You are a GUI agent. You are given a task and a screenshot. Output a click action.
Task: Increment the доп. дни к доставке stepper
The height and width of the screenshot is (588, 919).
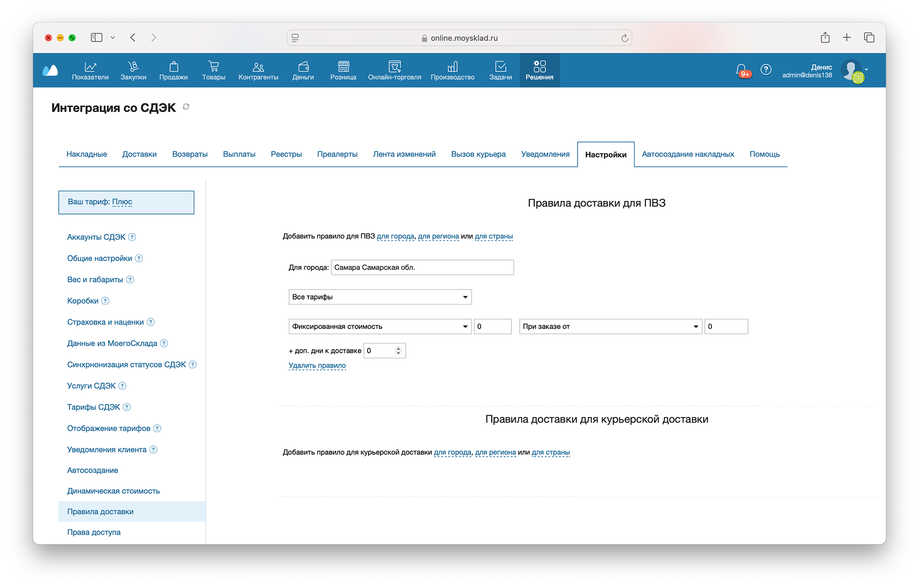pos(398,348)
